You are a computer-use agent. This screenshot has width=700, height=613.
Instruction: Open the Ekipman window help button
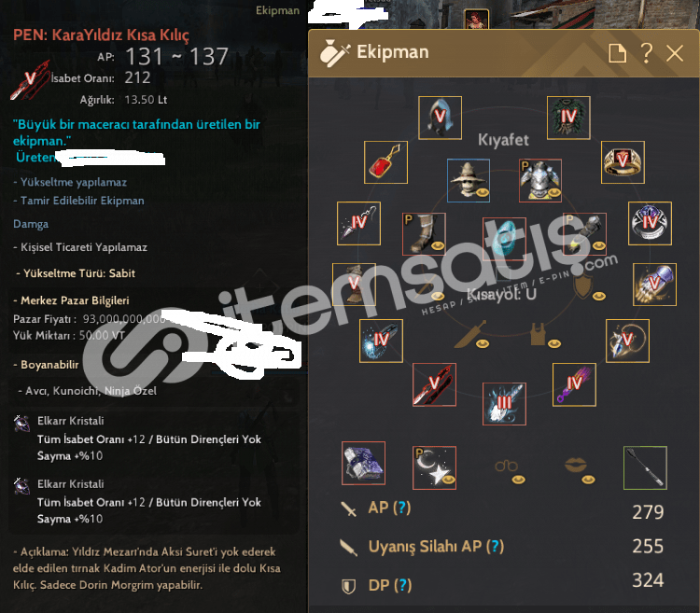coord(646,53)
